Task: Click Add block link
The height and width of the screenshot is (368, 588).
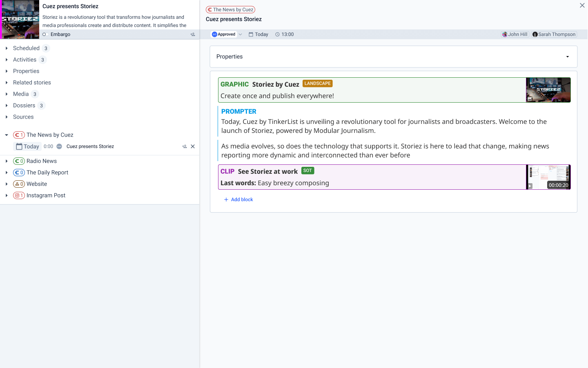Action: pos(238,200)
